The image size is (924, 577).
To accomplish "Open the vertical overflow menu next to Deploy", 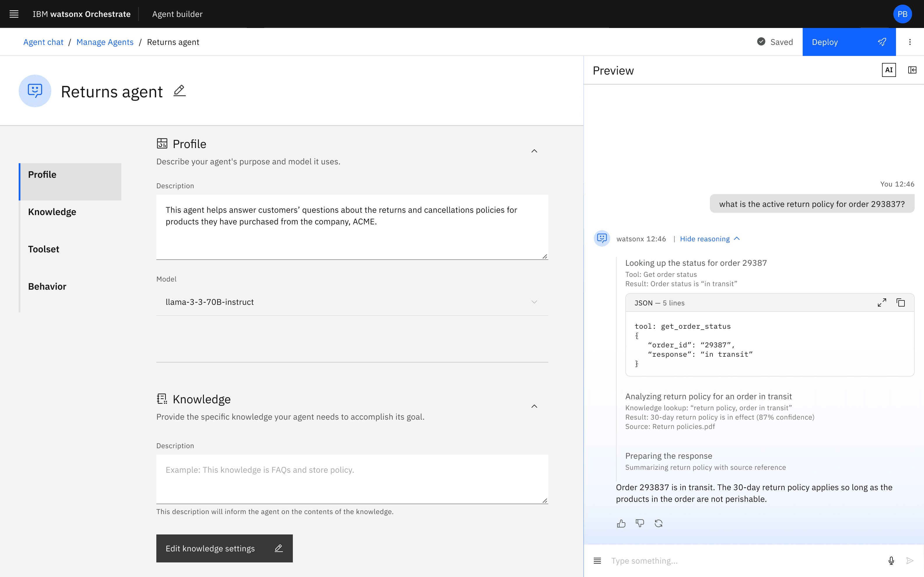I will [x=910, y=42].
